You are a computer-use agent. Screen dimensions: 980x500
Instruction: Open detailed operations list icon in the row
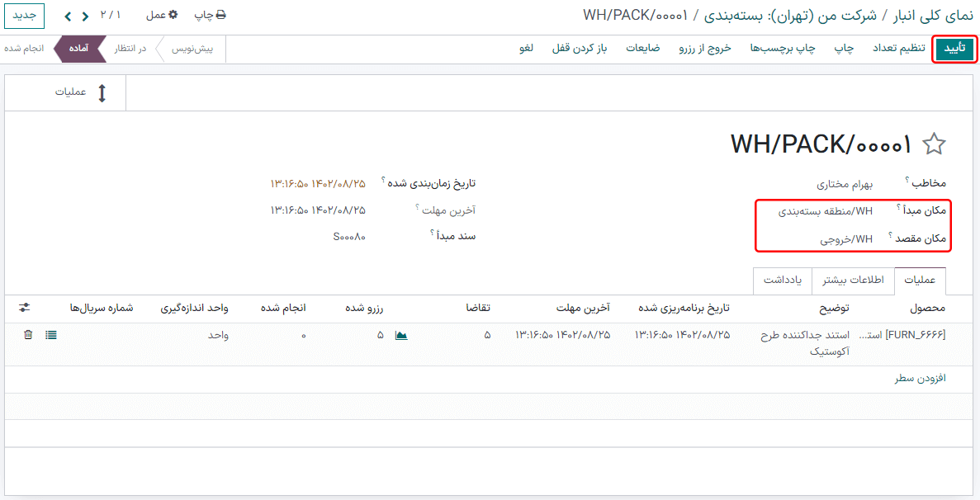pyautogui.click(x=51, y=335)
